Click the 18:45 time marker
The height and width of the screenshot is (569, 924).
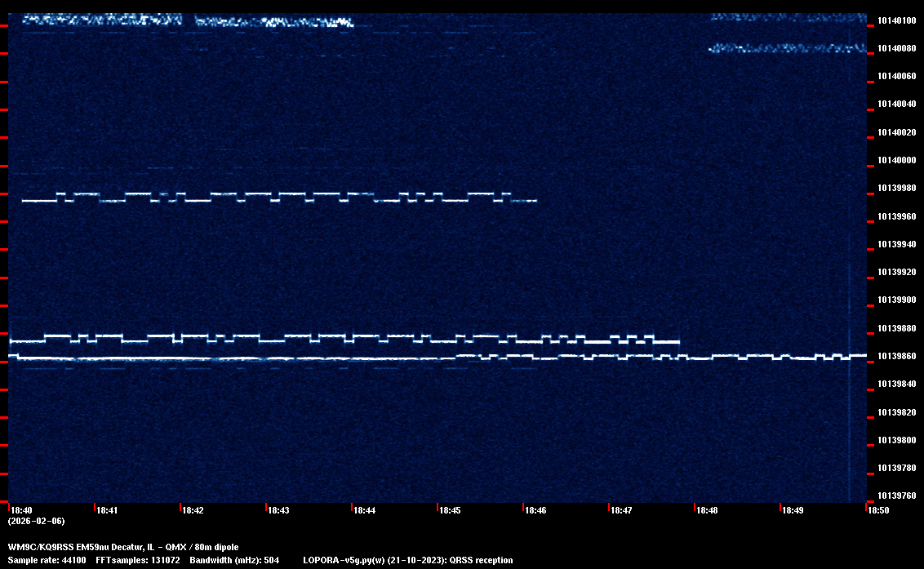point(450,510)
